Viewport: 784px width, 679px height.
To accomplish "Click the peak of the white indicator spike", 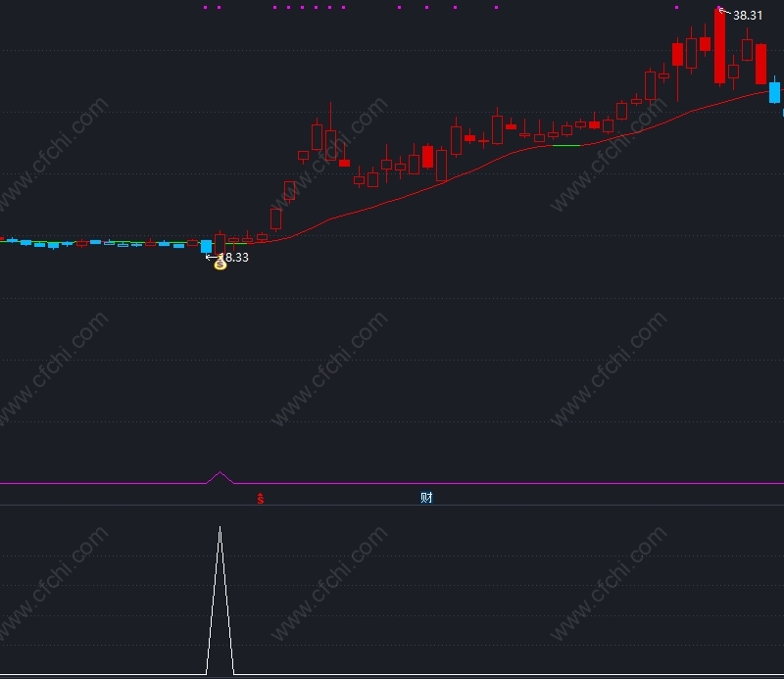I will [x=220, y=528].
